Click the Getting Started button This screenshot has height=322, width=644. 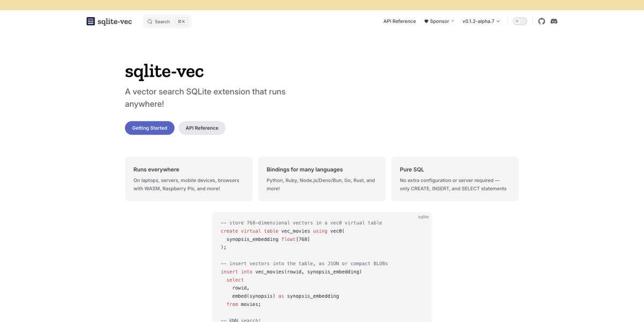pos(149,128)
